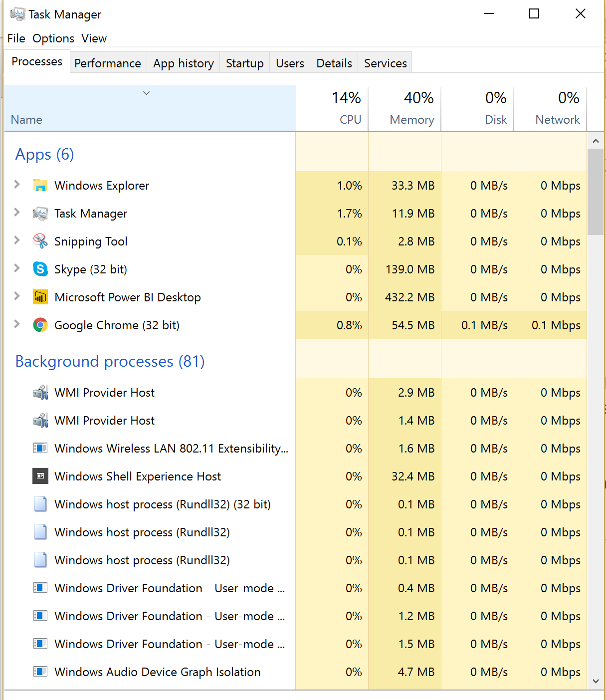Click the Windows Wireless LAN 802.11 icon
This screenshot has height=700, width=606.
tap(40, 449)
